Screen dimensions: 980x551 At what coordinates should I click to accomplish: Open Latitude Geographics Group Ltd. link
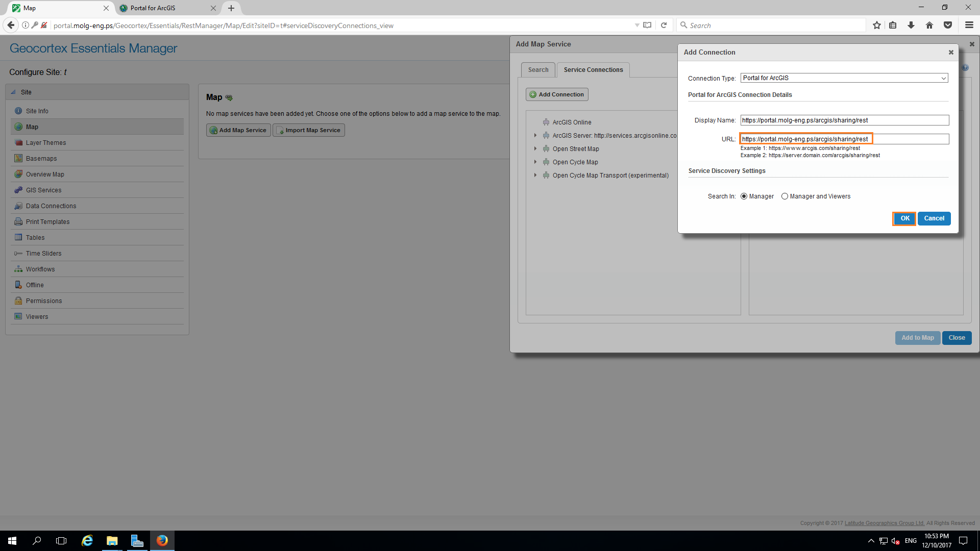885,523
